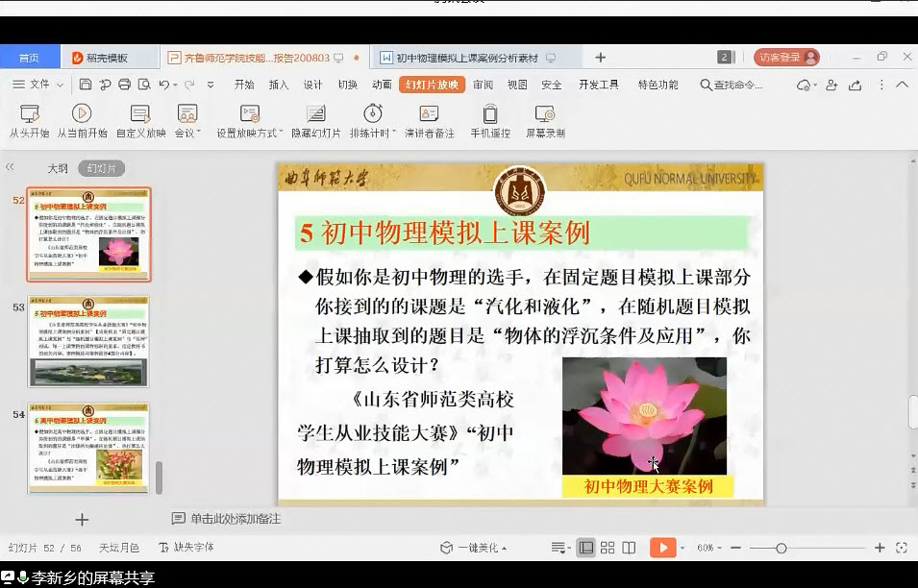This screenshot has width=918, height=588.
Task: Click the zoom slider handle
Action: [781, 548]
